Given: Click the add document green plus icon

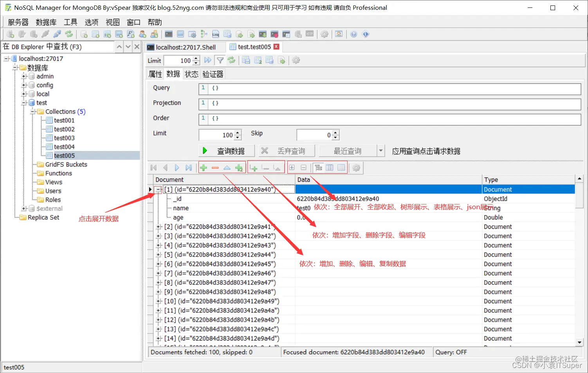Looking at the screenshot, I should point(204,168).
